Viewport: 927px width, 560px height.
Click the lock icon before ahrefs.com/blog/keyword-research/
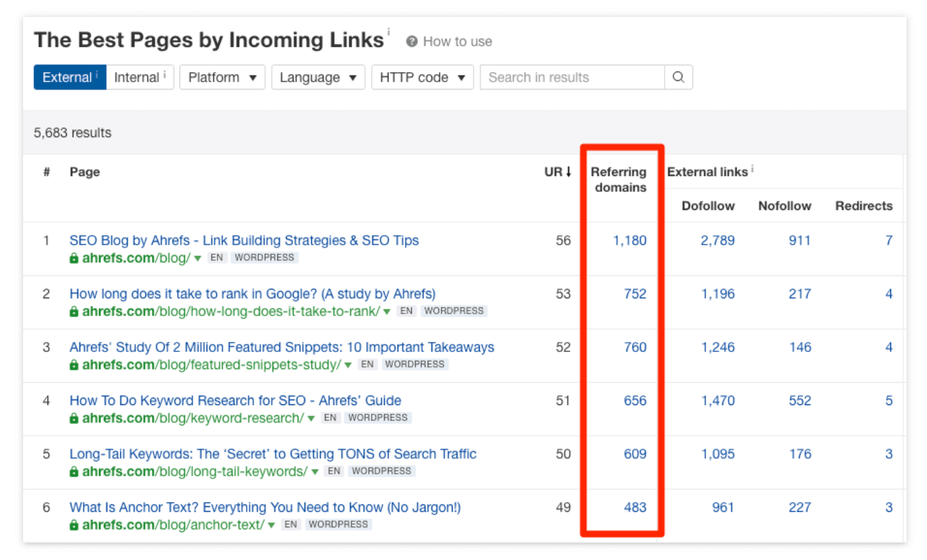point(74,419)
